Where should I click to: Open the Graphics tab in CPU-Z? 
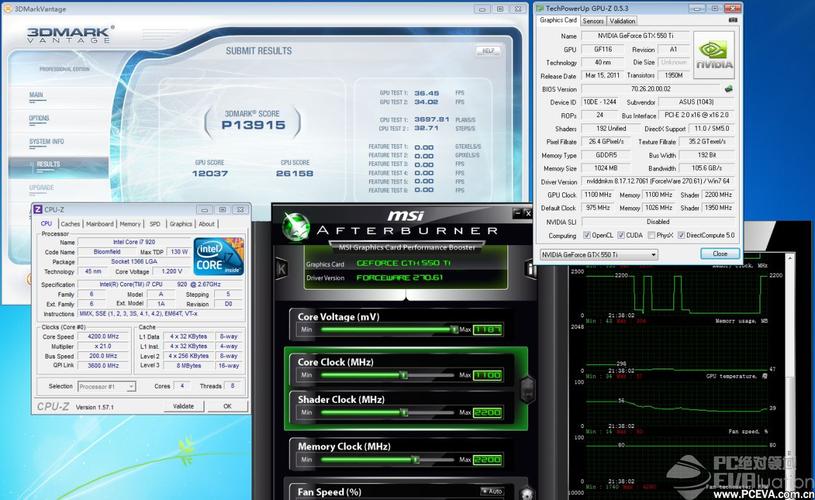180,224
